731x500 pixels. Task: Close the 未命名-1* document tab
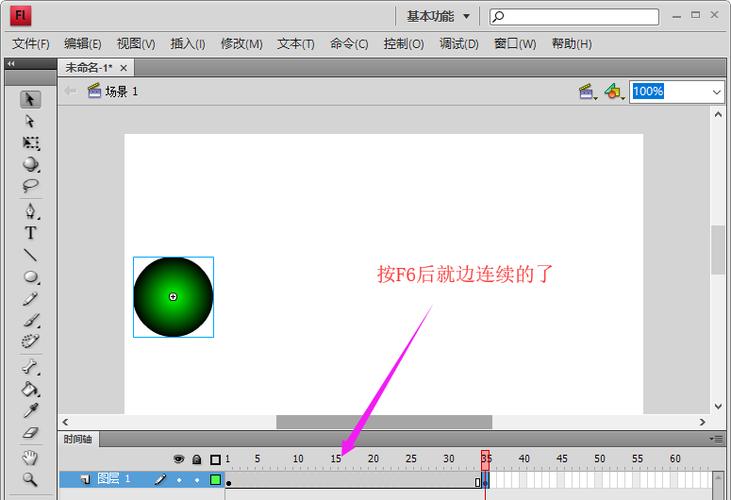click(x=124, y=68)
